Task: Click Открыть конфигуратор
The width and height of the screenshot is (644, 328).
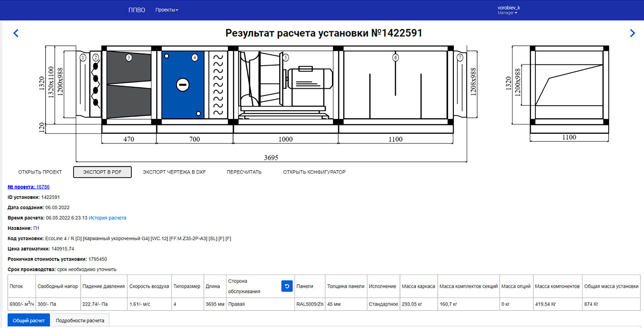Action: click(x=314, y=172)
